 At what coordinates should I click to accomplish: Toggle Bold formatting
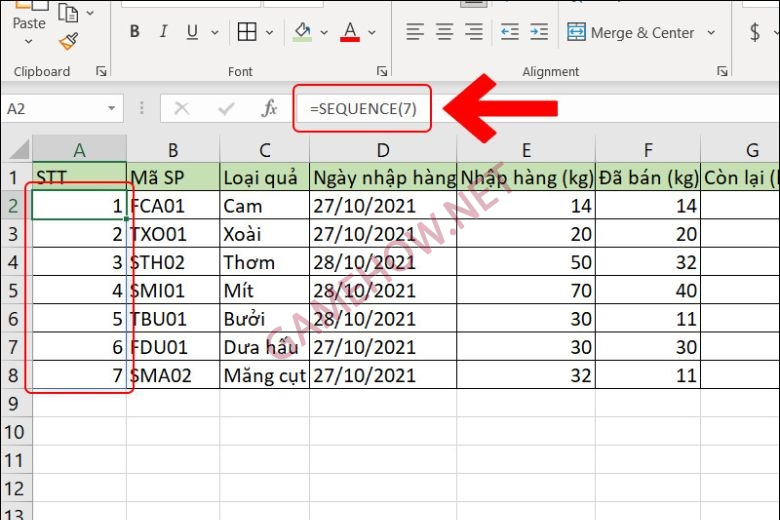pos(134,32)
